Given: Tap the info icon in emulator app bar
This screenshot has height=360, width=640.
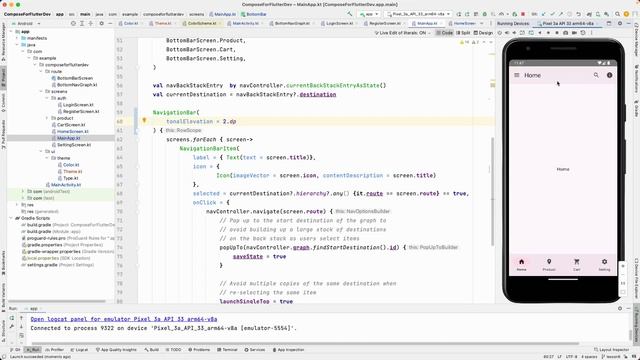Looking at the screenshot, I should click(609, 75).
